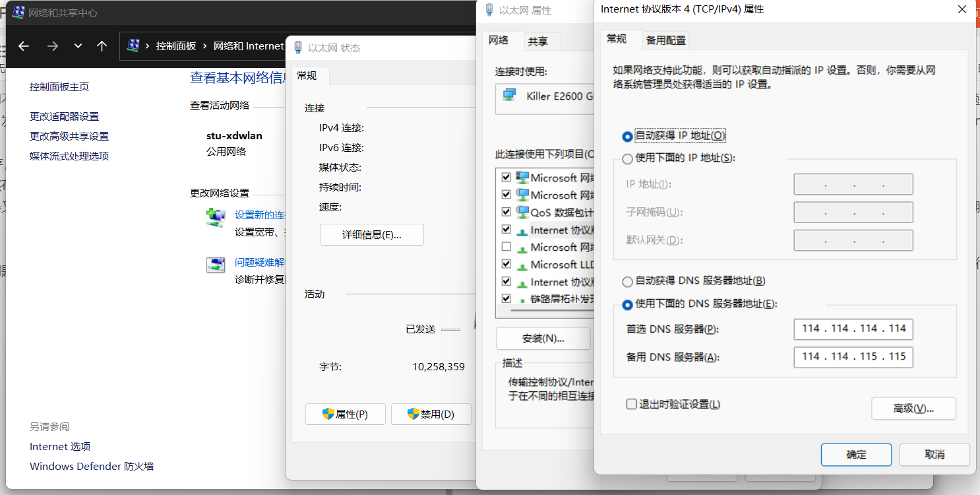Select the 10,258,359 bytes sent value

tap(439, 367)
